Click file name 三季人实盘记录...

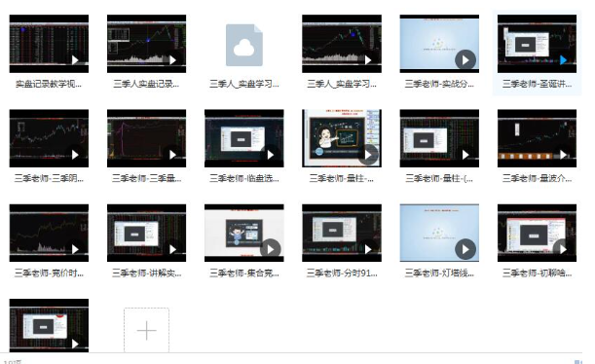click(x=146, y=84)
